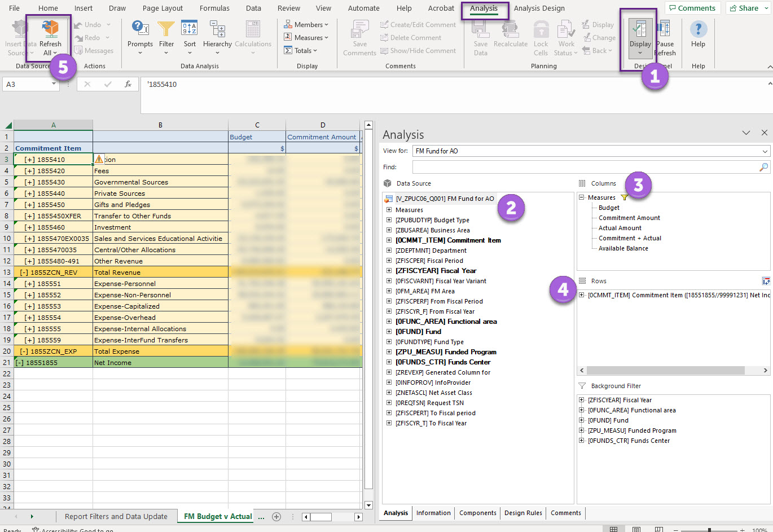Click the Help button on the ribbon

click(x=698, y=34)
